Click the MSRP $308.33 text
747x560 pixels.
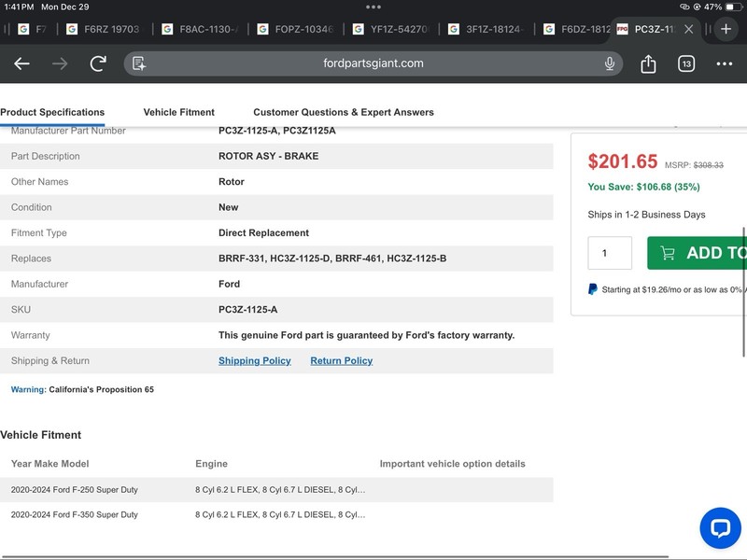694,165
